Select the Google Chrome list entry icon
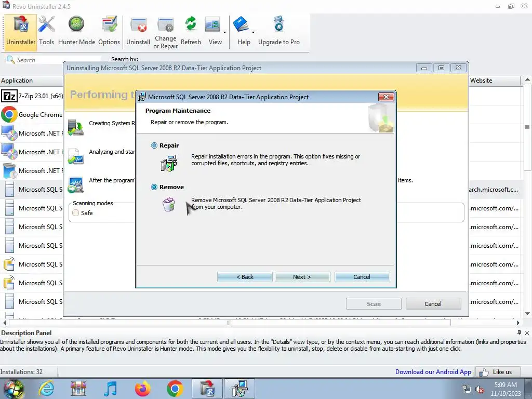The height and width of the screenshot is (399, 532). [x=9, y=115]
